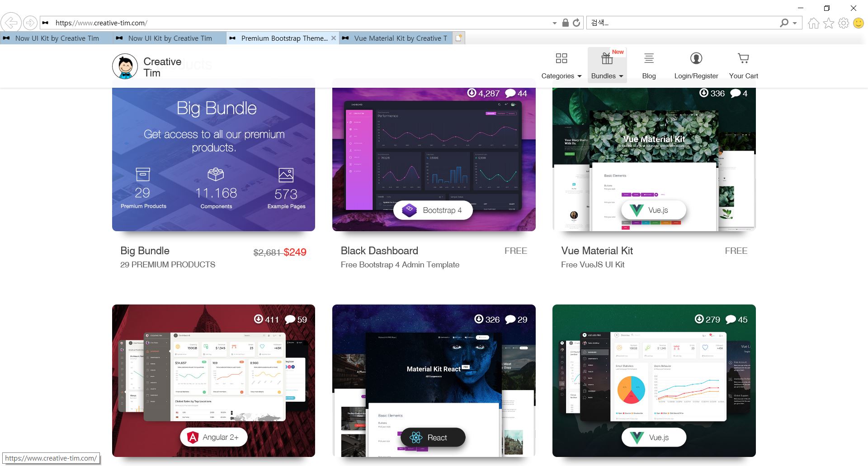Switch to the first Now UI Kit tab
Screen dimensions: 868x466
[x=57, y=38]
